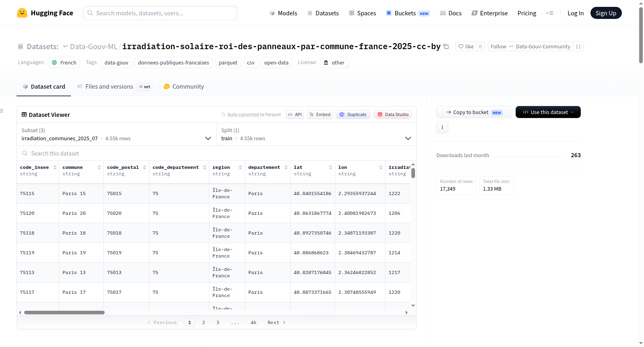Open Buckets in the top navigation
Screen dimensions: 644x347
coord(408,13)
